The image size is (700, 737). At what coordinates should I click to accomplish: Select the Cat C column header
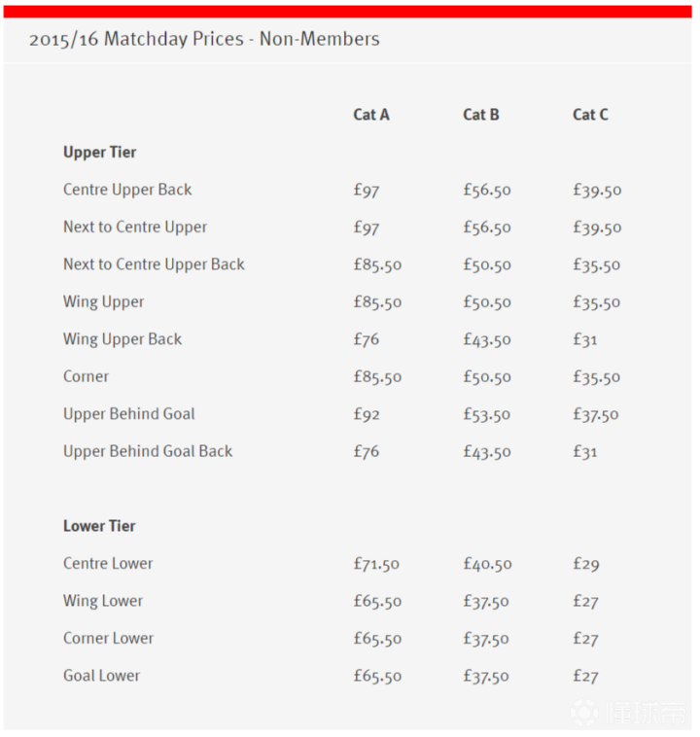coord(590,115)
